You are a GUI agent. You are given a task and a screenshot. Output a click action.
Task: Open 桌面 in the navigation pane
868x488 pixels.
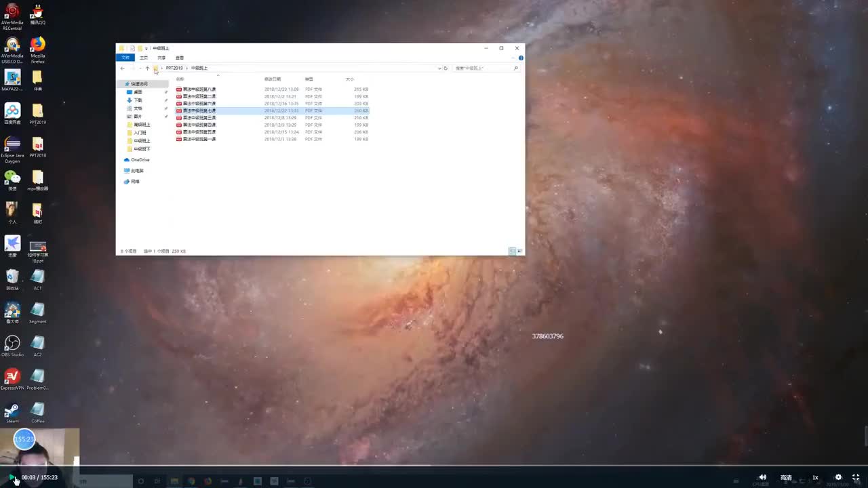click(x=138, y=92)
